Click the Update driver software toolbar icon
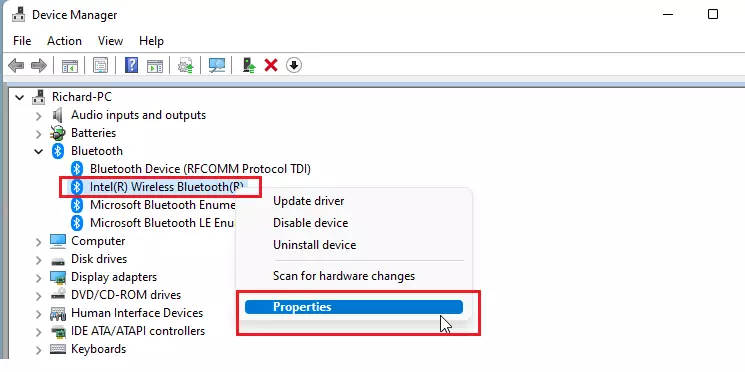 pyautogui.click(x=248, y=65)
